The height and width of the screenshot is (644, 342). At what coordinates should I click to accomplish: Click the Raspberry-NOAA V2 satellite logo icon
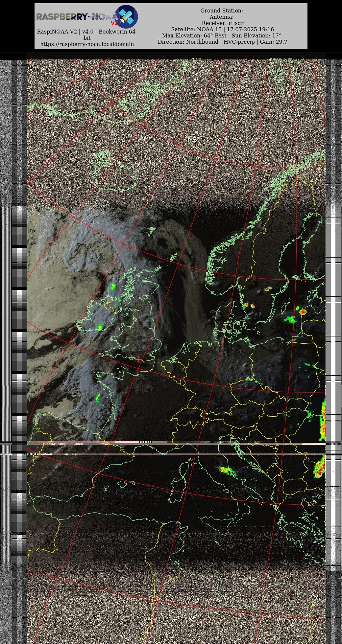(x=126, y=17)
